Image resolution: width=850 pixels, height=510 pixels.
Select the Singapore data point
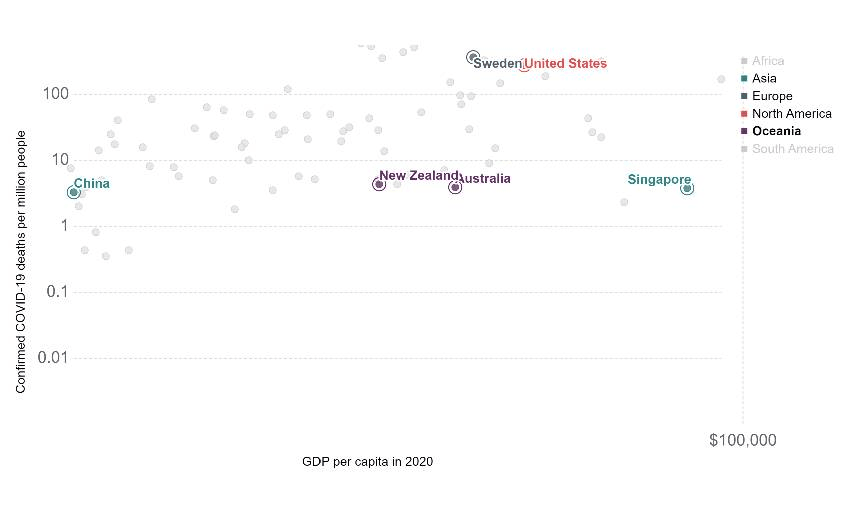pyautogui.click(x=687, y=188)
